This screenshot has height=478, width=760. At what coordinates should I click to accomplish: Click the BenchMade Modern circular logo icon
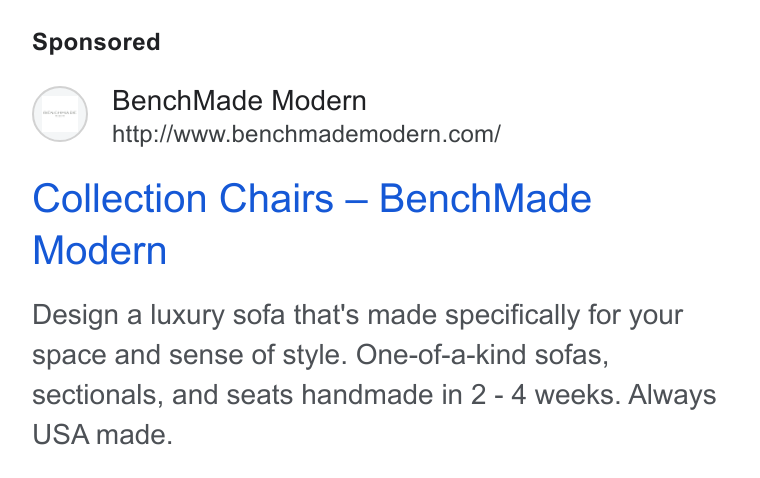coord(60,114)
